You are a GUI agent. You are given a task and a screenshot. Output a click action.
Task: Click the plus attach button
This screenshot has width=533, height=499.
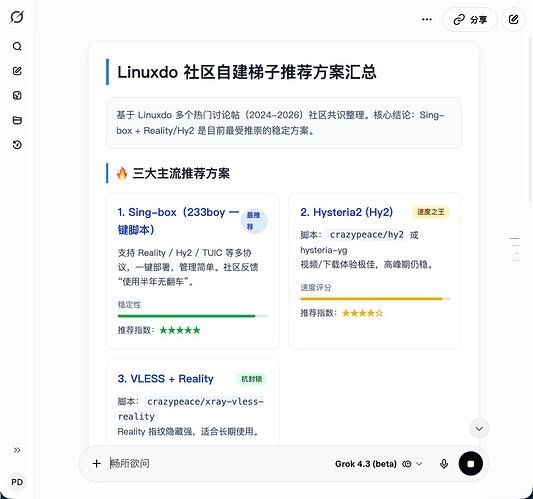tap(97, 463)
